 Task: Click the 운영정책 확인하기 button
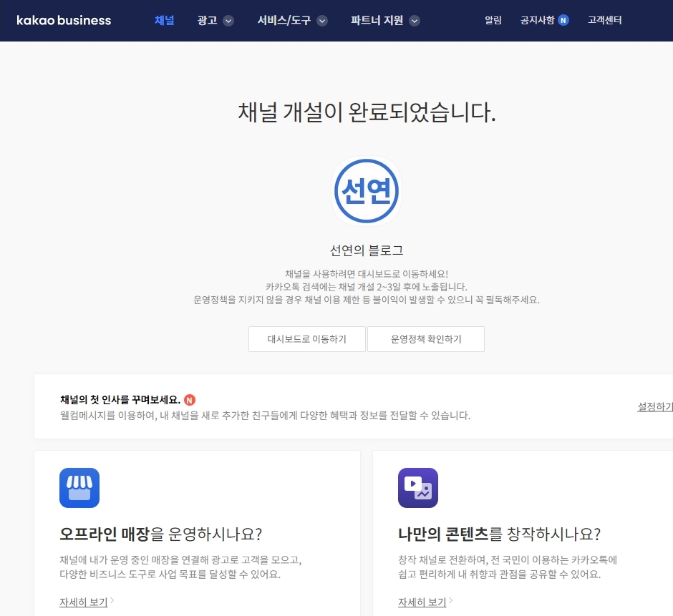click(426, 339)
